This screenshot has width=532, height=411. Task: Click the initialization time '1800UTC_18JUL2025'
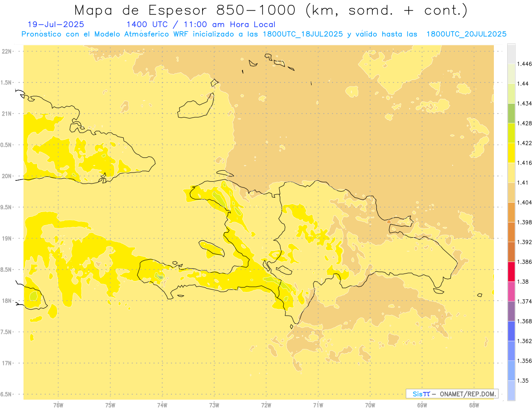point(303,34)
